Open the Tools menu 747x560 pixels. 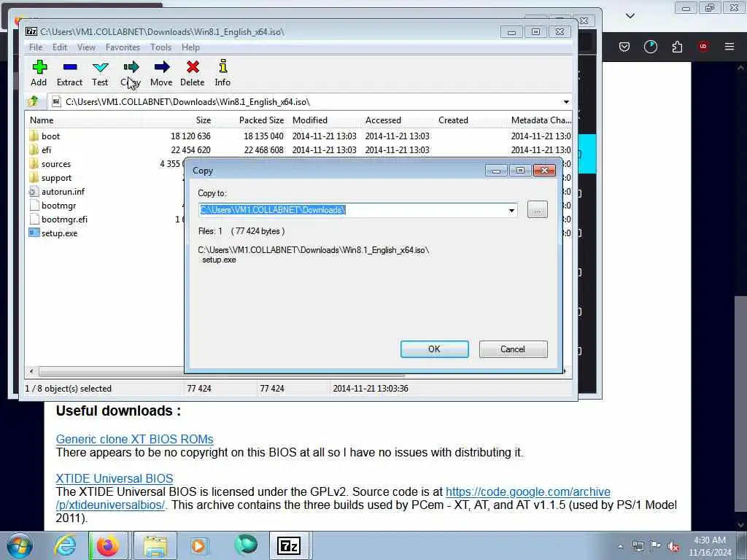tap(160, 47)
